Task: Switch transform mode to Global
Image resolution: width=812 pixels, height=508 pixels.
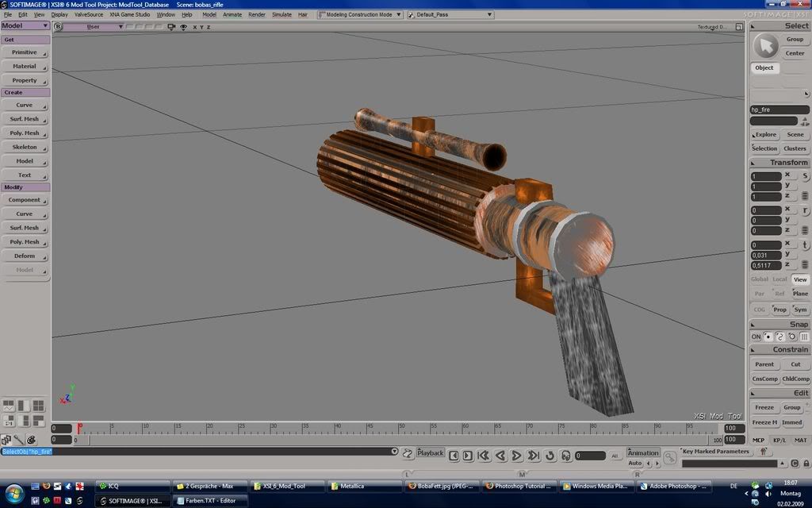Action: (x=759, y=279)
